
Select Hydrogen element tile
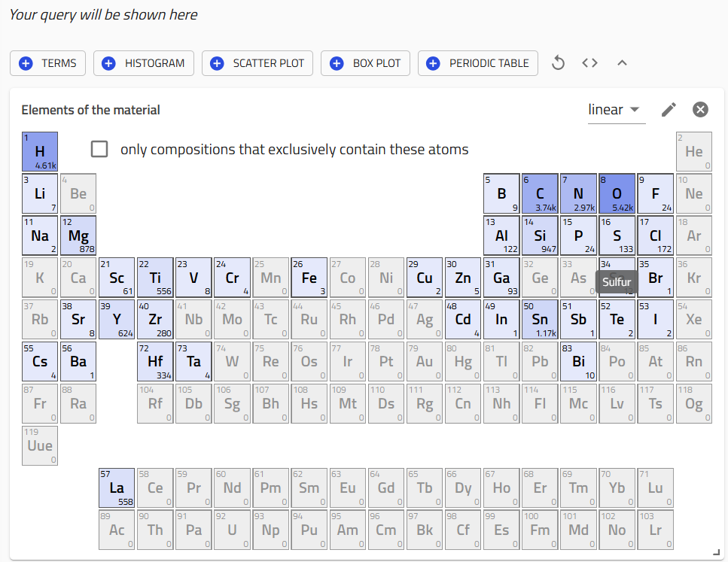[x=40, y=152]
